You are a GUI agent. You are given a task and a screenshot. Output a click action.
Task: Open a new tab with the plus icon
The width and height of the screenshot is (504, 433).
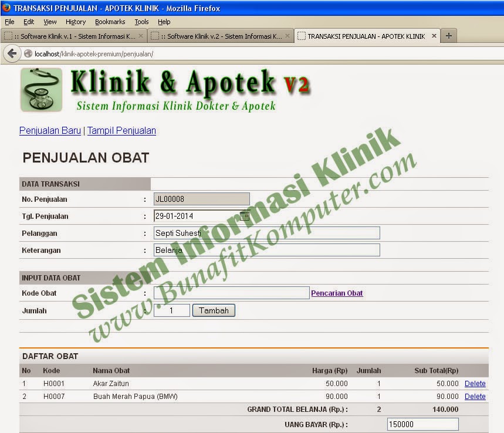(x=448, y=35)
